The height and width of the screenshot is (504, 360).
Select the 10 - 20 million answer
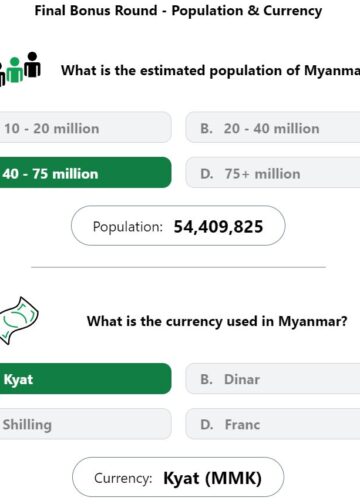tap(85, 128)
